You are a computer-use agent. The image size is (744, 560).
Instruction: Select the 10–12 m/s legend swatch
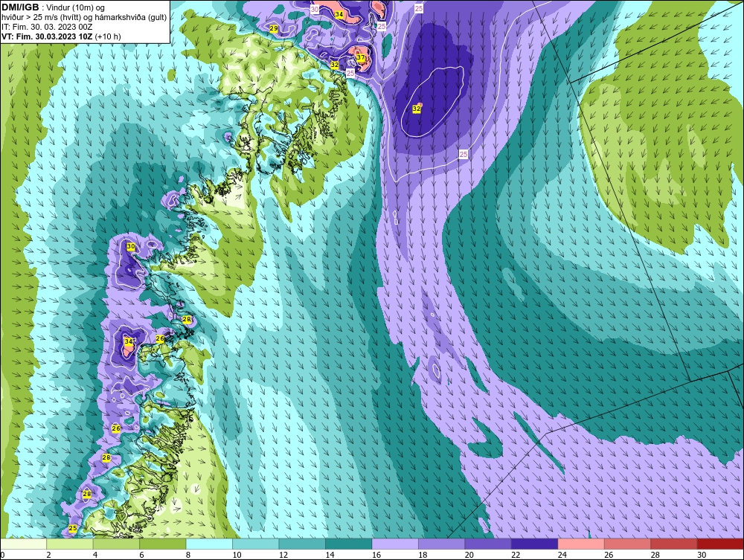pyautogui.click(x=256, y=544)
